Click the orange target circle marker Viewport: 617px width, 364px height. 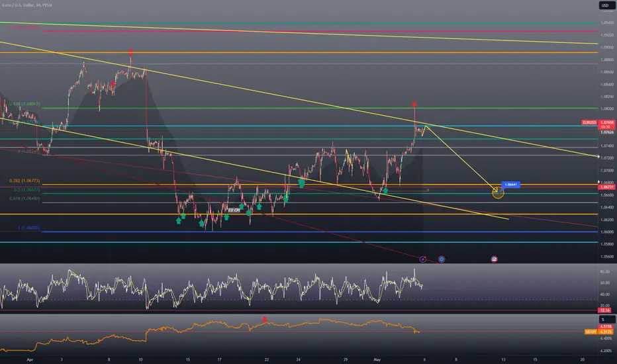pyautogui.click(x=498, y=193)
